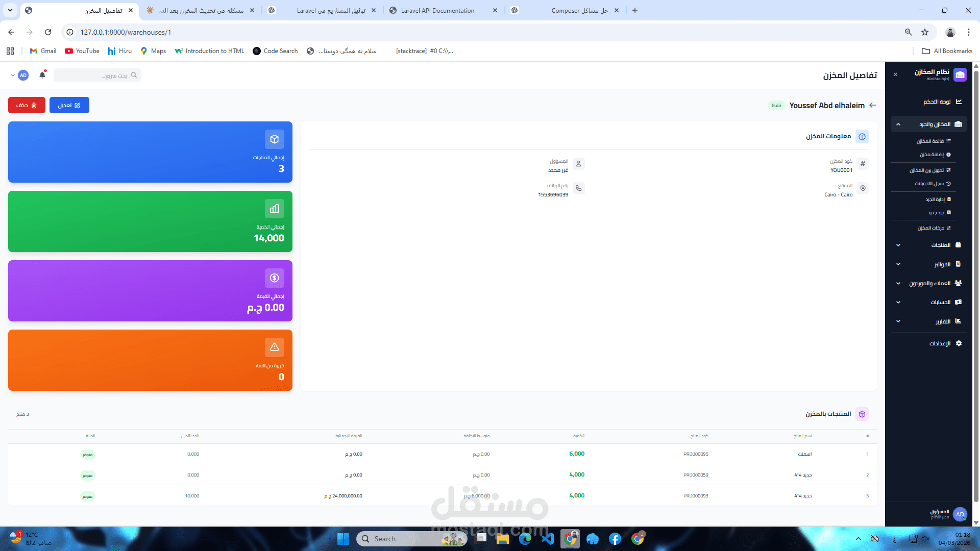980x551 pixels.
Task: Click the box icon on the blue إجمالي المنتجات card
Action: point(275,139)
